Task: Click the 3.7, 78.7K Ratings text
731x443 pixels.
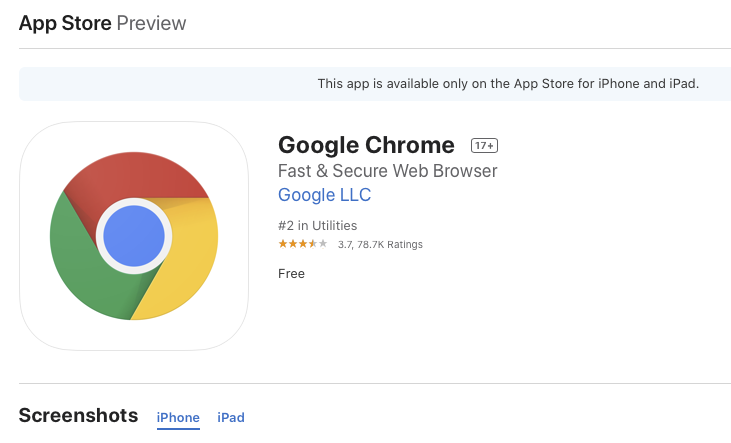Action: [x=380, y=244]
